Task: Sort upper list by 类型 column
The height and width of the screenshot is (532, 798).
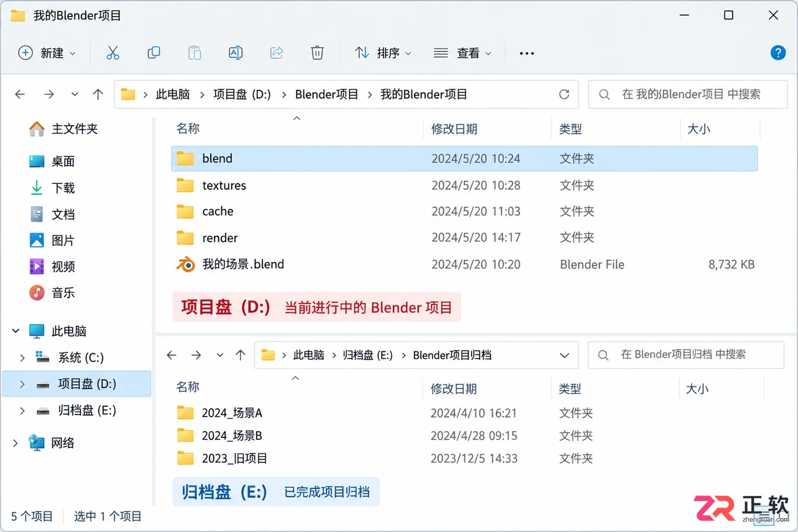Action: pos(570,129)
